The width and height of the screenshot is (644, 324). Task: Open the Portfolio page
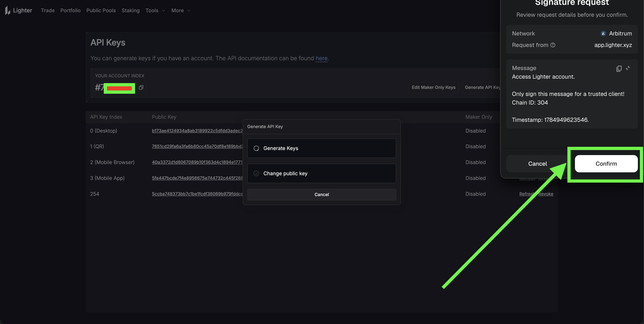coord(70,10)
